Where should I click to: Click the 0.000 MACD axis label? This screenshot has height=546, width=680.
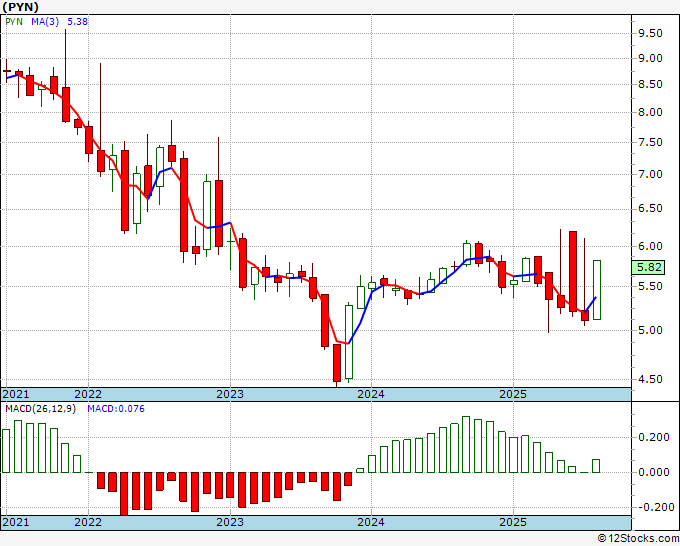point(654,472)
